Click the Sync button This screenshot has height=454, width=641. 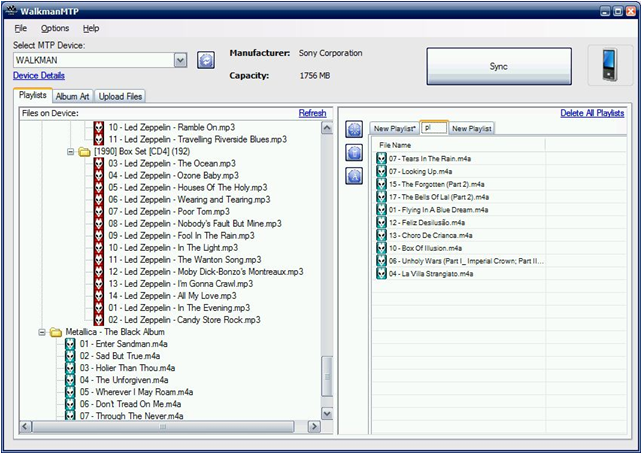pyautogui.click(x=499, y=66)
